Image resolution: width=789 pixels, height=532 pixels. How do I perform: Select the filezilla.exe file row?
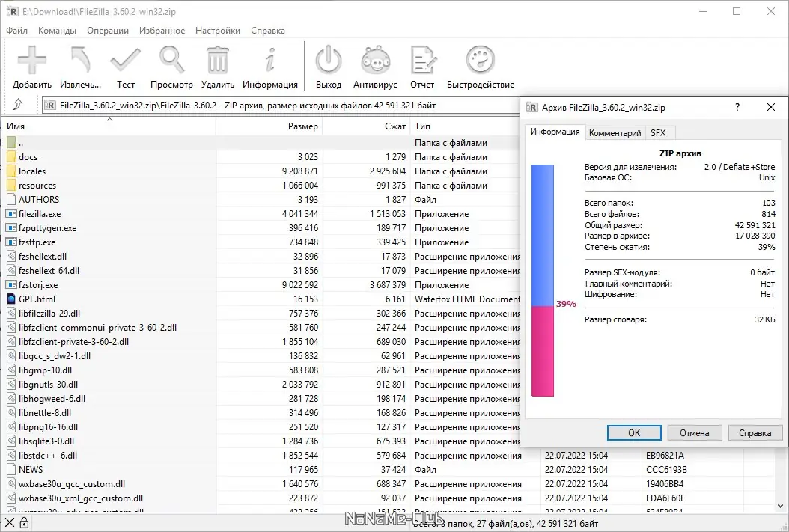tap(261, 214)
